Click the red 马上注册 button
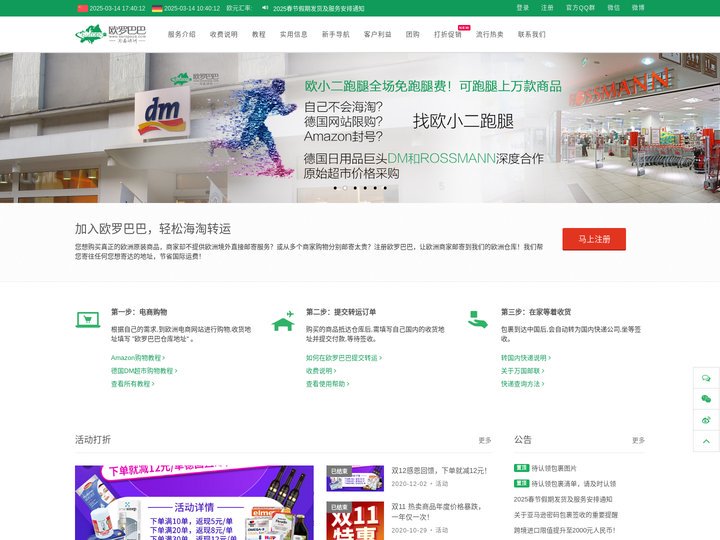The image size is (720, 540). pyautogui.click(x=594, y=239)
